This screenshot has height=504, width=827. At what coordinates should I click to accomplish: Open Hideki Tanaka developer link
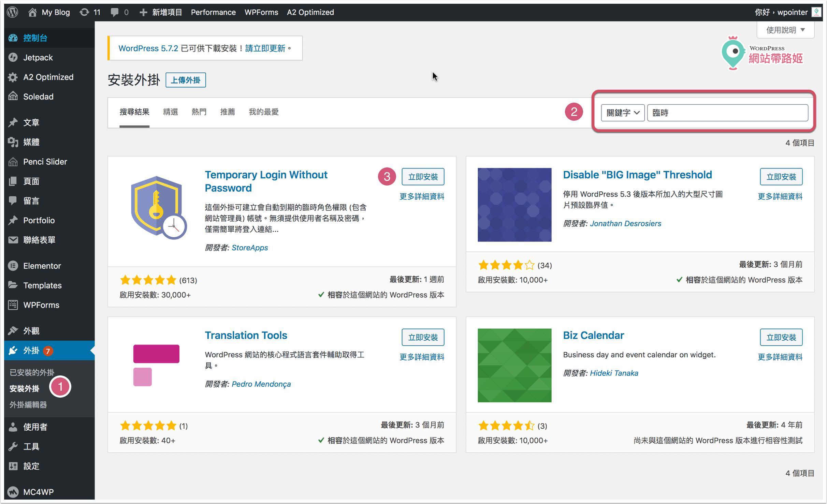coord(614,373)
